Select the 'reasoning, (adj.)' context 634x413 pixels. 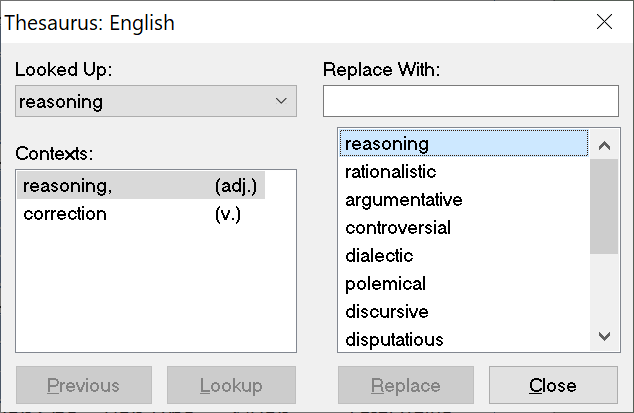click(x=141, y=185)
